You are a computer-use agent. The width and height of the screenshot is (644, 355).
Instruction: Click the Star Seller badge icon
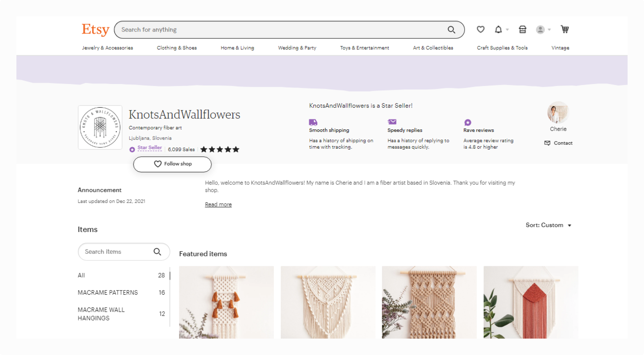point(132,149)
